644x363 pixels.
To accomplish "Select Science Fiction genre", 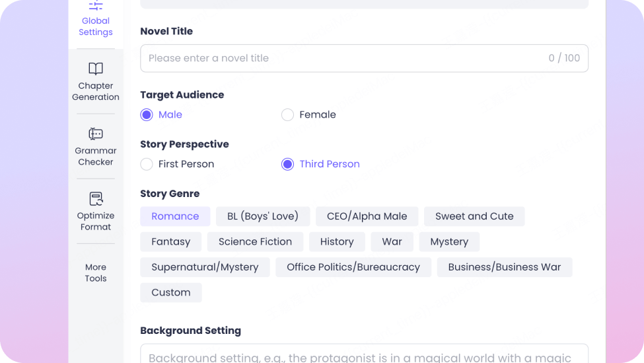I will tap(255, 242).
